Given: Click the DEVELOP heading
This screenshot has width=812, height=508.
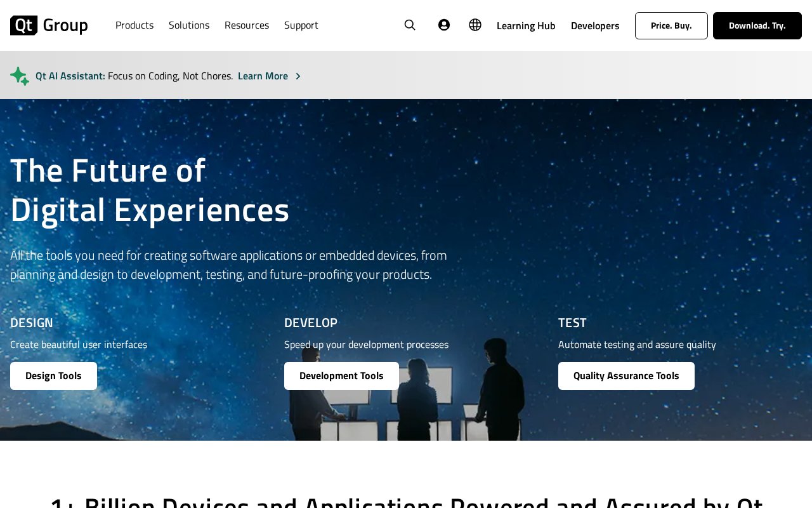Looking at the screenshot, I should click(311, 323).
